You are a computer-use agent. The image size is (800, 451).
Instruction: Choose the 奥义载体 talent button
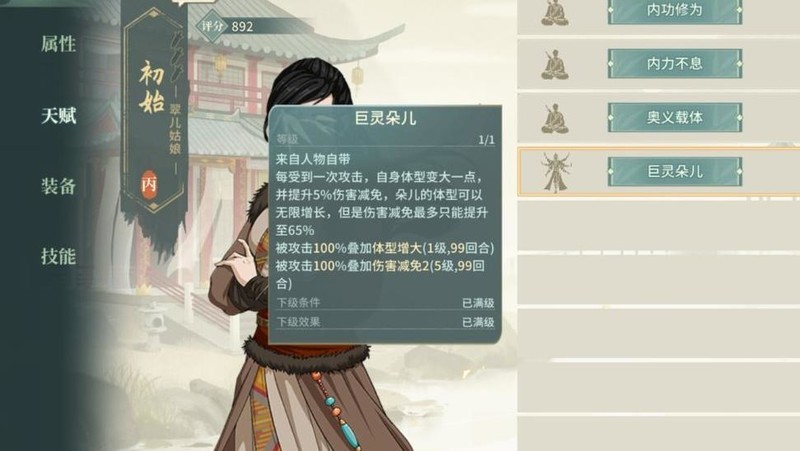click(x=674, y=117)
